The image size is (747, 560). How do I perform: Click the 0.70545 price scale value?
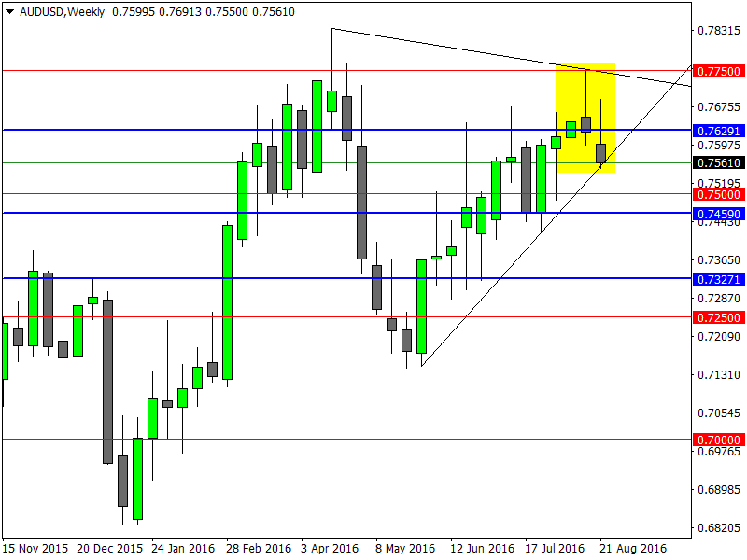(x=719, y=413)
